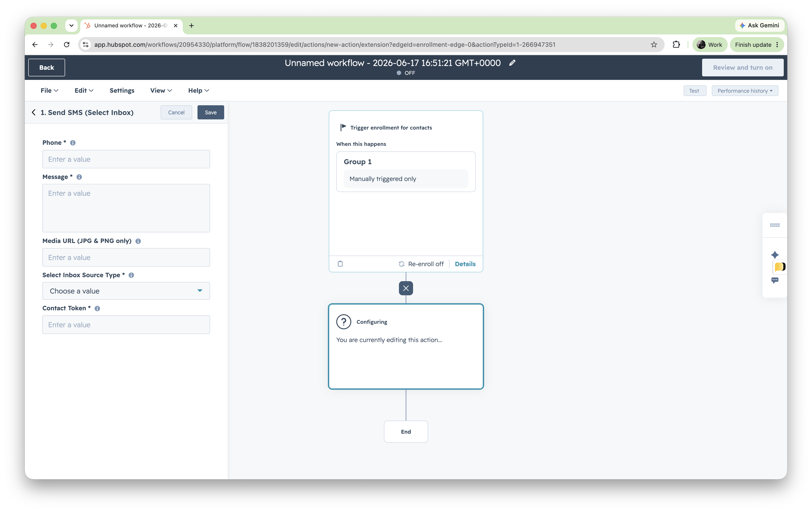Screen dimensions: 812x512
Task: Save the Send SMS action
Action: tap(211, 112)
